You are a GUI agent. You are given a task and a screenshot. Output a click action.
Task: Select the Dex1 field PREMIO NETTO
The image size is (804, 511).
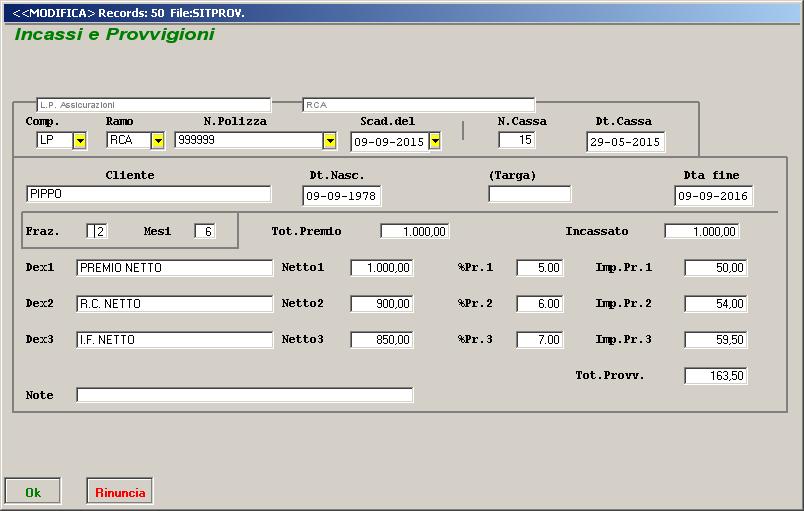pyautogui.click(x=174, y=268)
